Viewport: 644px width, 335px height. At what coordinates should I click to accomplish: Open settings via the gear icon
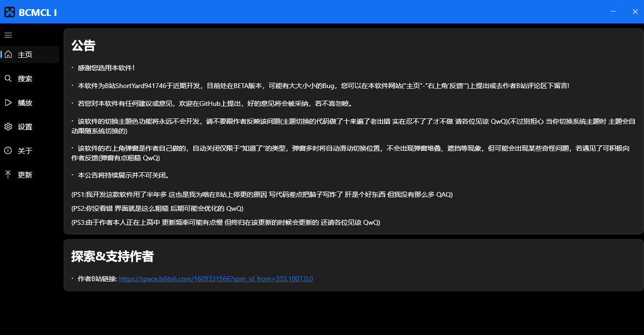8,127
